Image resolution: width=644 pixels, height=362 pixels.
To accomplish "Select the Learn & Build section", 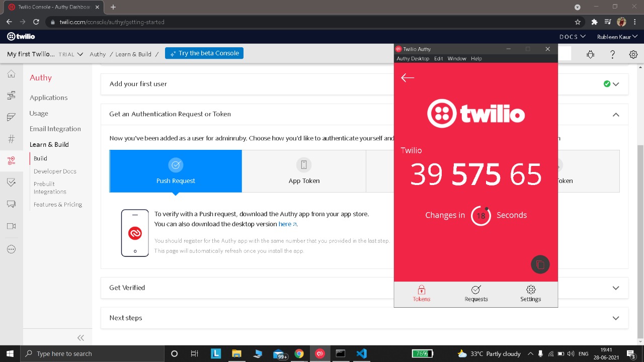I will (49, 144).
